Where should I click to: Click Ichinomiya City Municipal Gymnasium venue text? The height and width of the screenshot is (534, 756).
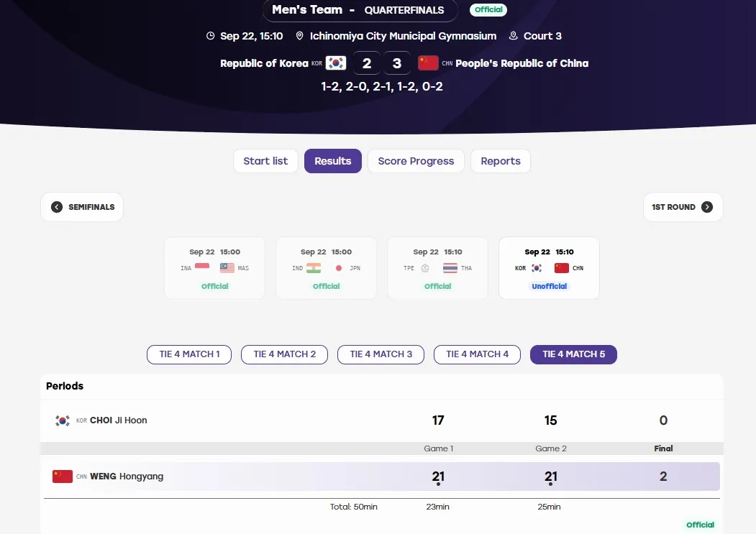(x=403, y=36)
